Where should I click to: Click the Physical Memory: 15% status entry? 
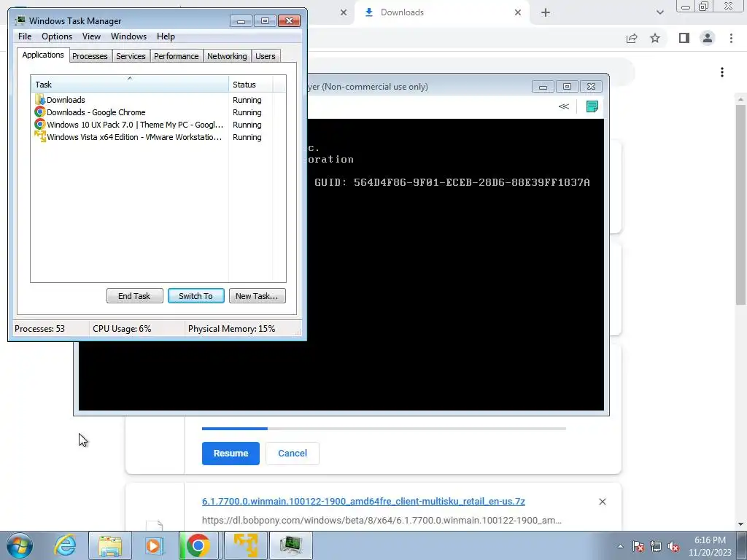[231, 329]
